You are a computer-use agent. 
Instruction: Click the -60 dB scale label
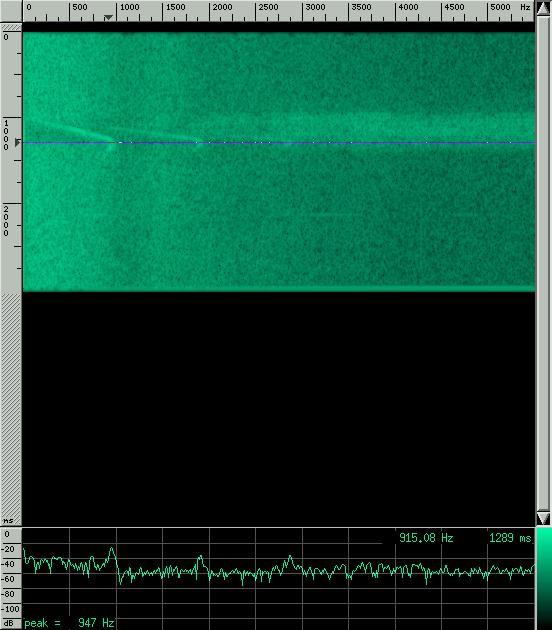8,579
